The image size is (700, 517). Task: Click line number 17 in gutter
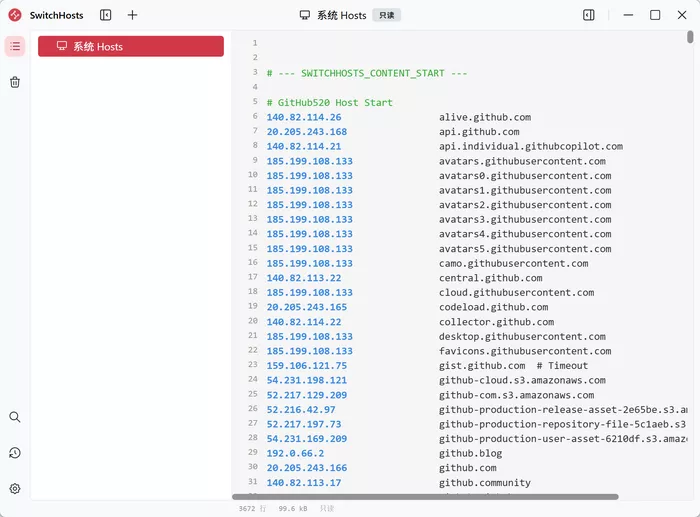coord(253,277)
